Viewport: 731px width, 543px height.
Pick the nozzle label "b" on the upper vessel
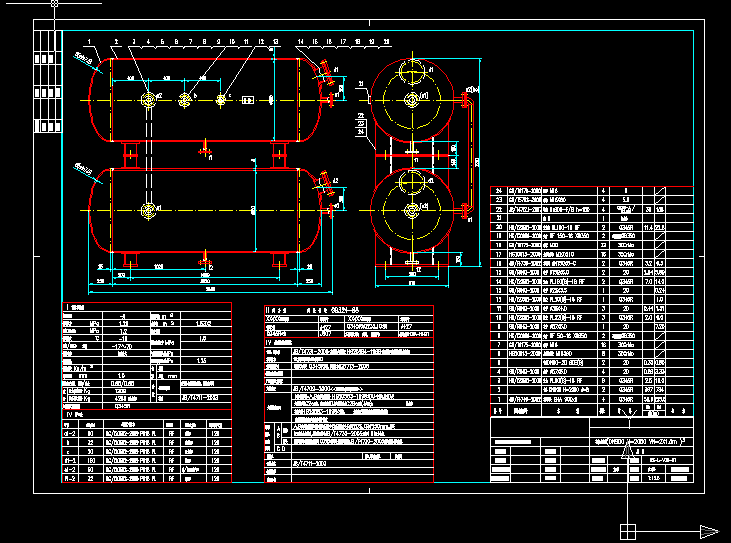195,96
